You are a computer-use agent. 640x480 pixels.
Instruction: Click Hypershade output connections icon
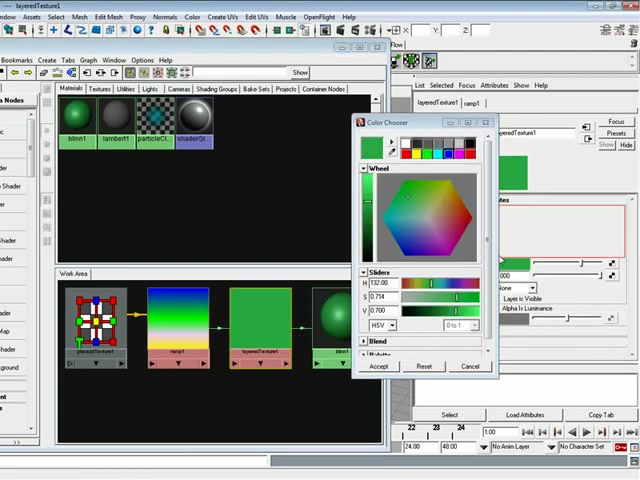click(115, 73)
